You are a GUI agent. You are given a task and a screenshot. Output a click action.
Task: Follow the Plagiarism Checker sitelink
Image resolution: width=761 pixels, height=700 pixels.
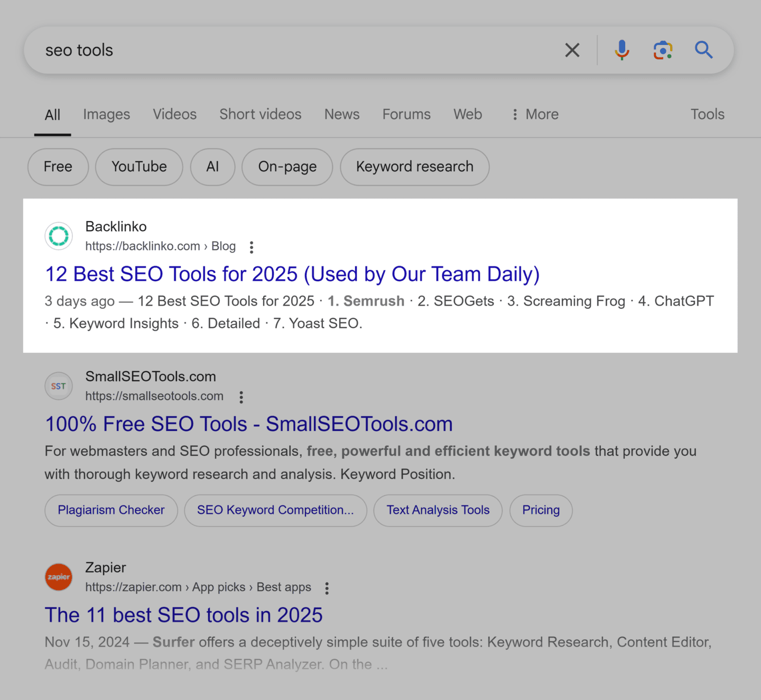pyautogui.click(x=111, y=510)
